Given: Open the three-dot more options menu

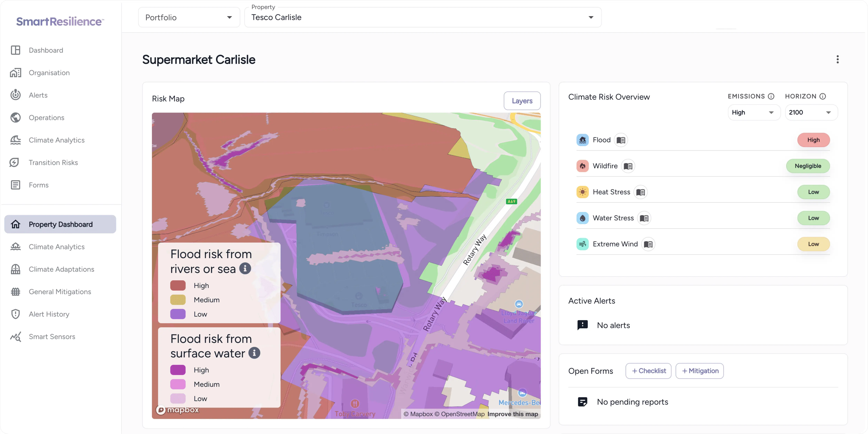Looking at the screenshot, I should [x=838, y=60].
